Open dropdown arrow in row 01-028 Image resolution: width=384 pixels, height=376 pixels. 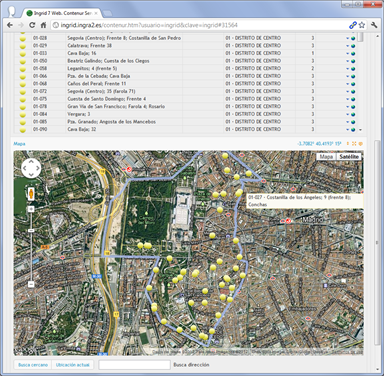point(347,38)
